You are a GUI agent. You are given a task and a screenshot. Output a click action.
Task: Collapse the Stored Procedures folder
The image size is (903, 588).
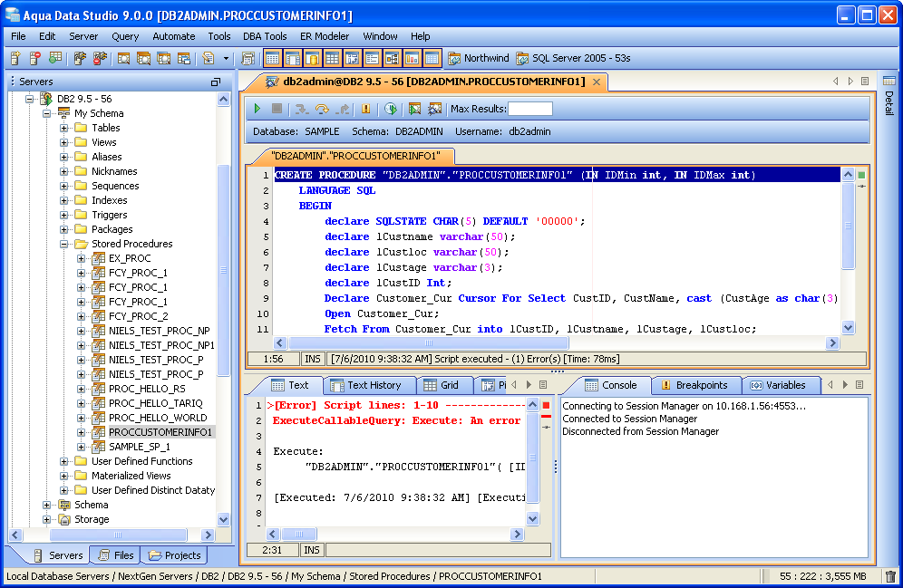pos(64,244)
